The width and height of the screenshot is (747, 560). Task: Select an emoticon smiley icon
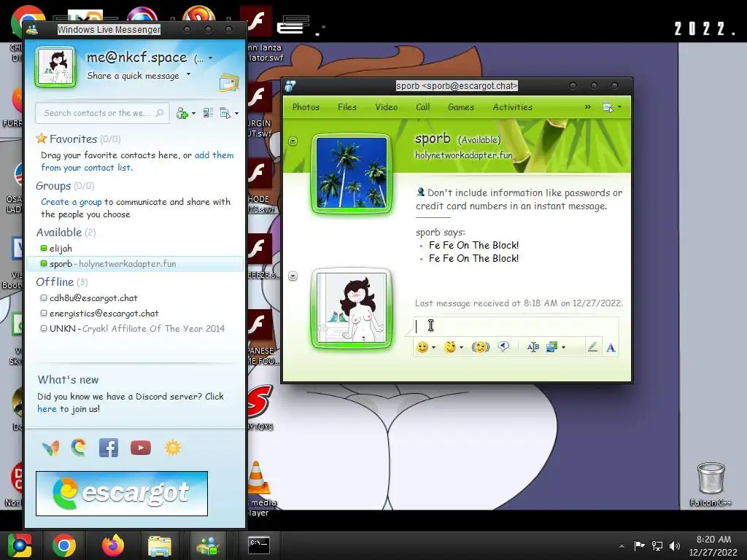click(422, 347)
